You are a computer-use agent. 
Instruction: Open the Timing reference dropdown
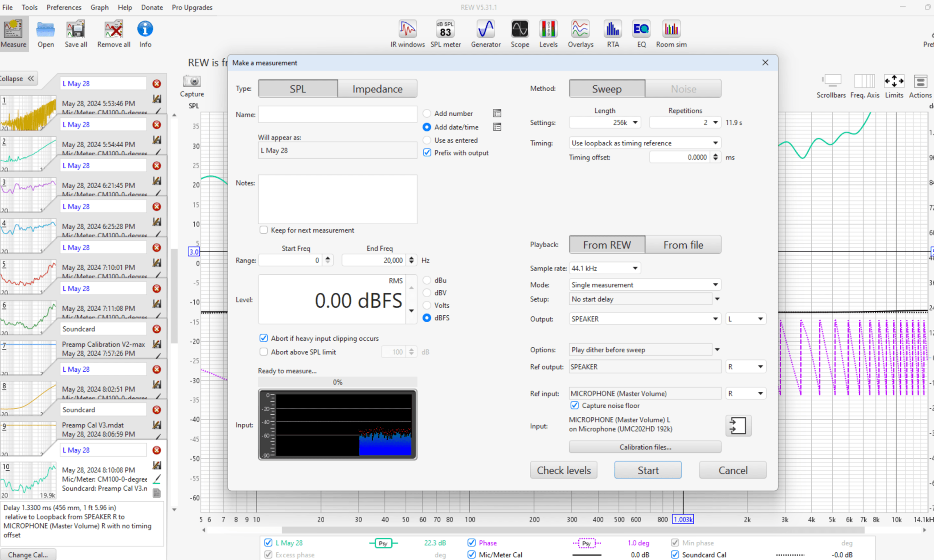pos(645,143)
